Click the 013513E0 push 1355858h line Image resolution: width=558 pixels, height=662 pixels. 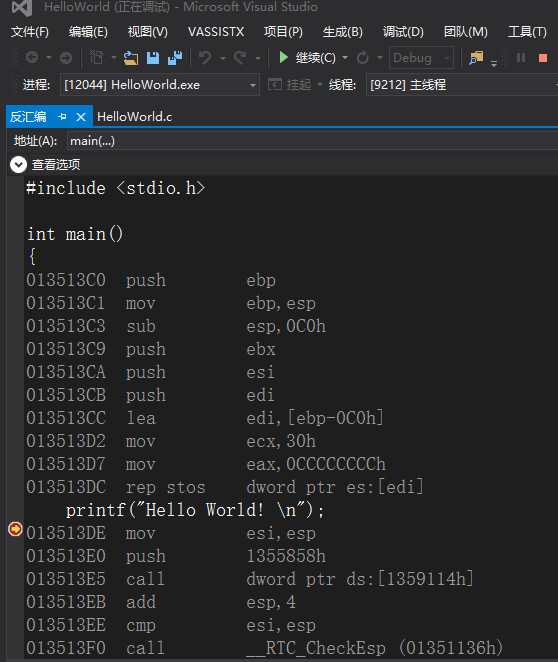click(x=176, y=556)
